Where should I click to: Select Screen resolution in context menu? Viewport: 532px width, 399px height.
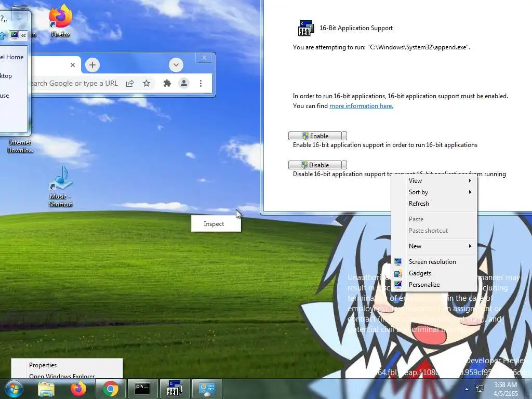(x=434, y=262)
